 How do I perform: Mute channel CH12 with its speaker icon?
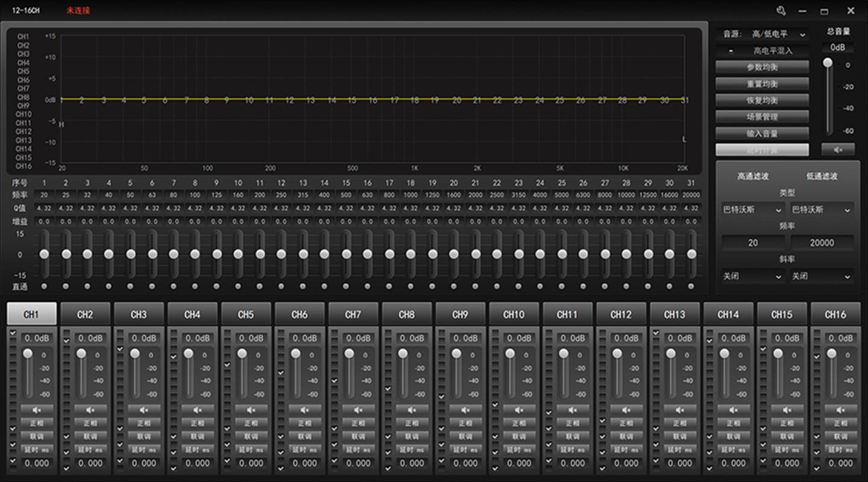coord(626,410)
